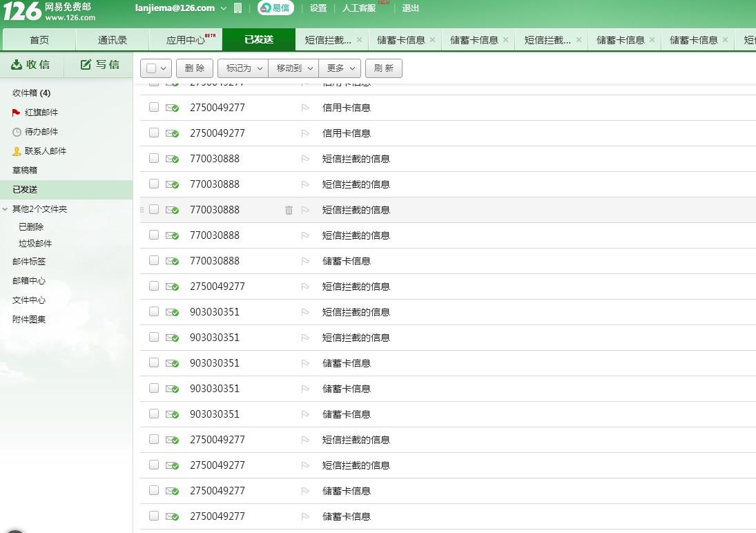The width and height of the screenshot is (756, 533).
Task: Select the checkbox of the first 903030351 email
Action: coord(153,312)
